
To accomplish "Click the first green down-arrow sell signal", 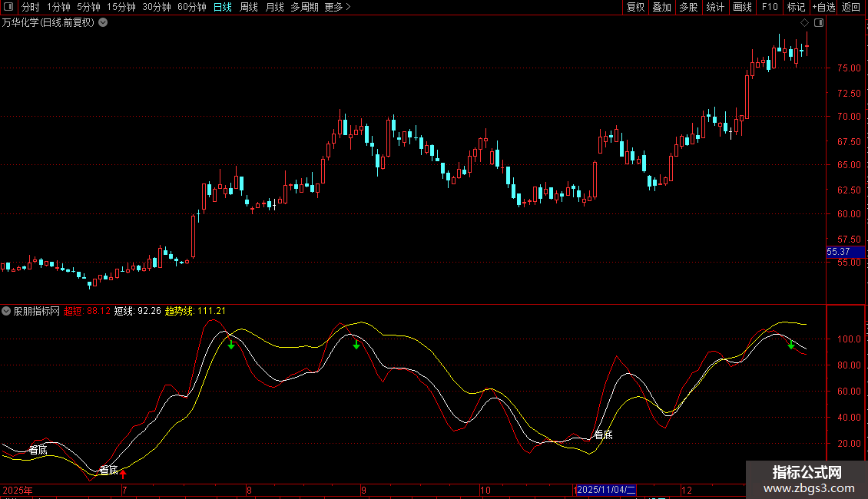I will point(230,345).
